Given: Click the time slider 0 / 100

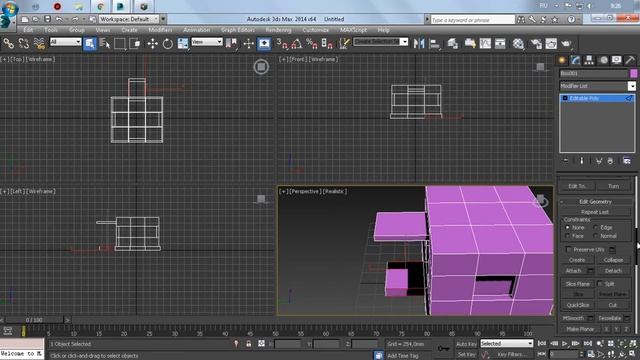Looking at the screenshot, I should point(34,320).
